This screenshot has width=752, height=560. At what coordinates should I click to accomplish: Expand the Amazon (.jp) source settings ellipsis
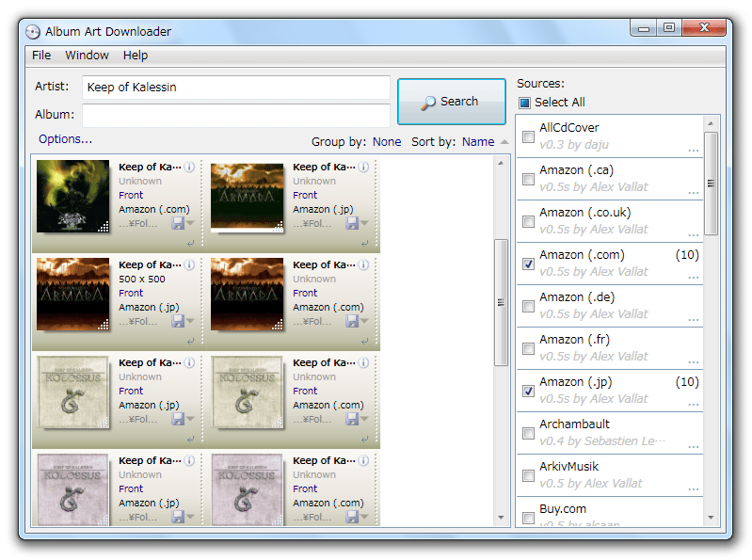coord(694,405)
